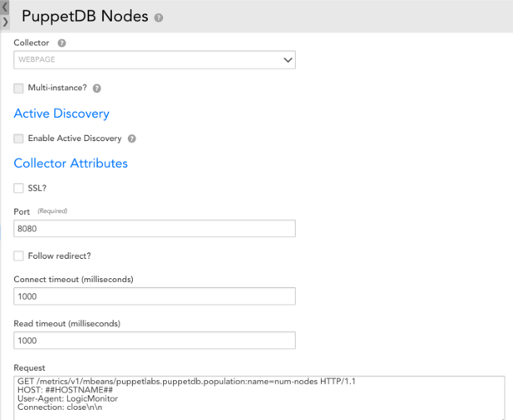Viewport: 513px width, 420px height.
Task: Click the right chevron panel arrow
Action: click(x=4, y=23)
